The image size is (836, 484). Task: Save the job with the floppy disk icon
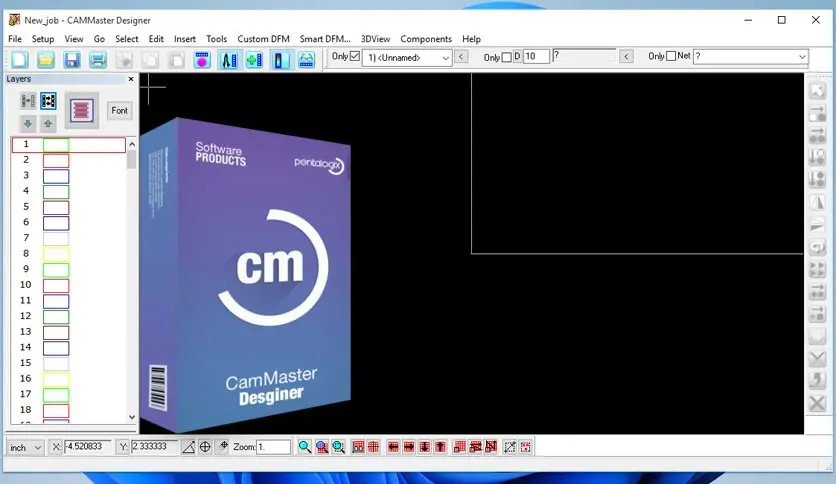coord(72,60)
